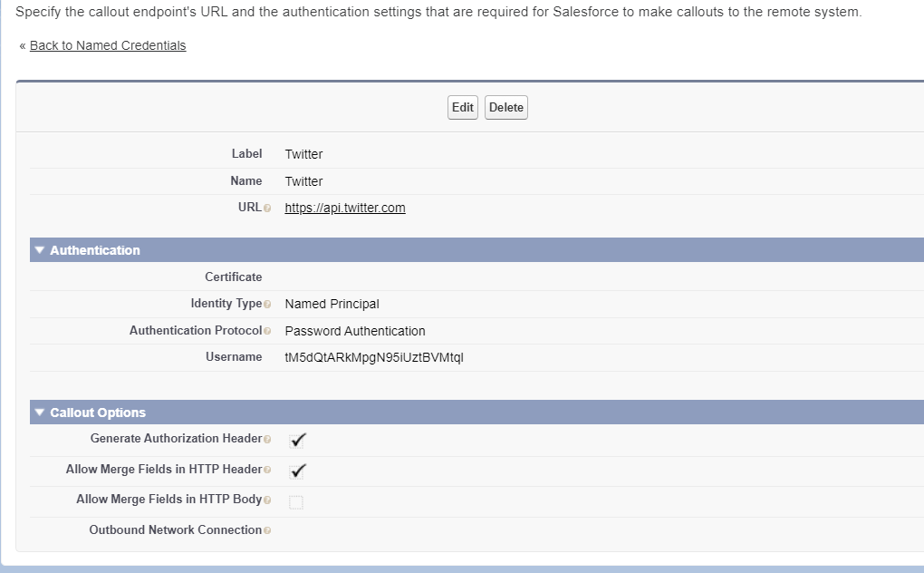The height and width of the screenshot is (573, 924).
Task: Click the Authentication Protocol help icon
Action: pos(267,331)
